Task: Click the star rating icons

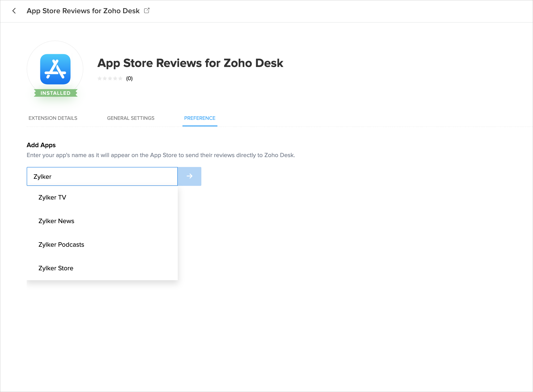Action: 110,79
